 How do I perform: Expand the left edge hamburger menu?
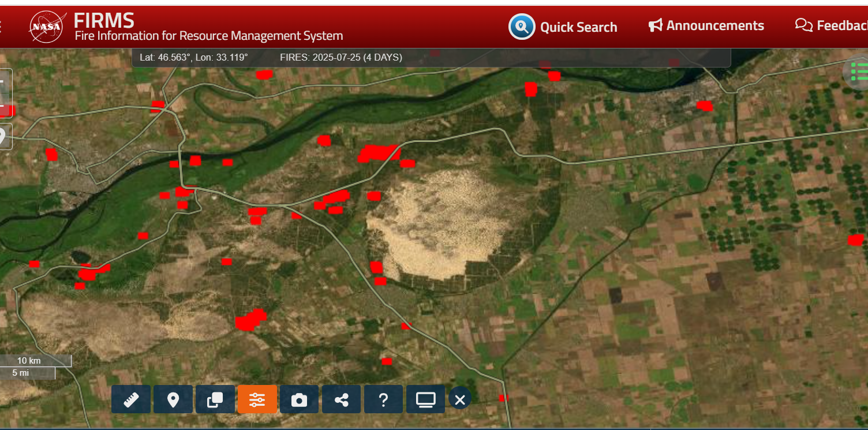(1, 27)
